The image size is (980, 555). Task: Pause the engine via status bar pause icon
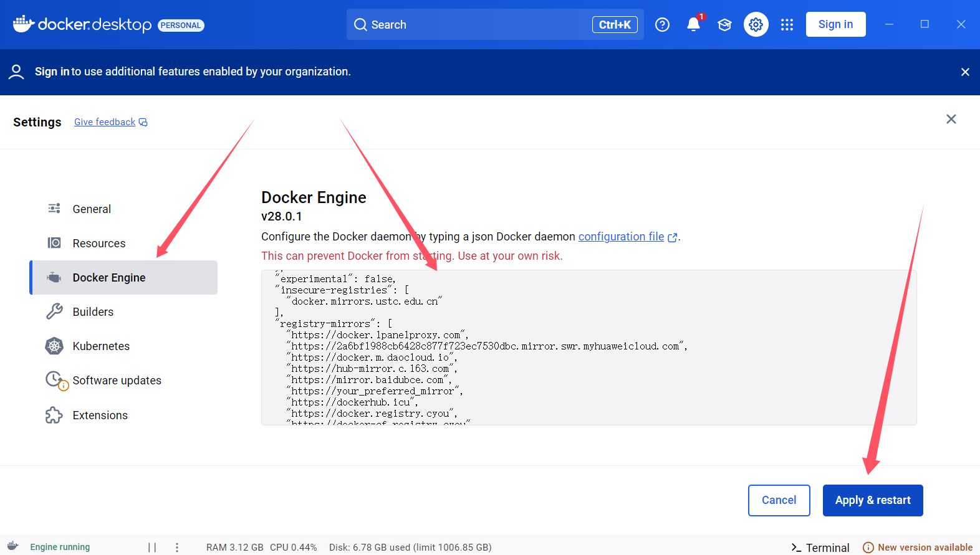click(x=152, y=547)
